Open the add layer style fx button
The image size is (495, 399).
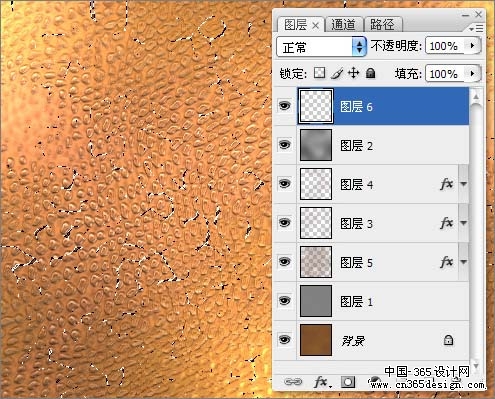[322, 382]
